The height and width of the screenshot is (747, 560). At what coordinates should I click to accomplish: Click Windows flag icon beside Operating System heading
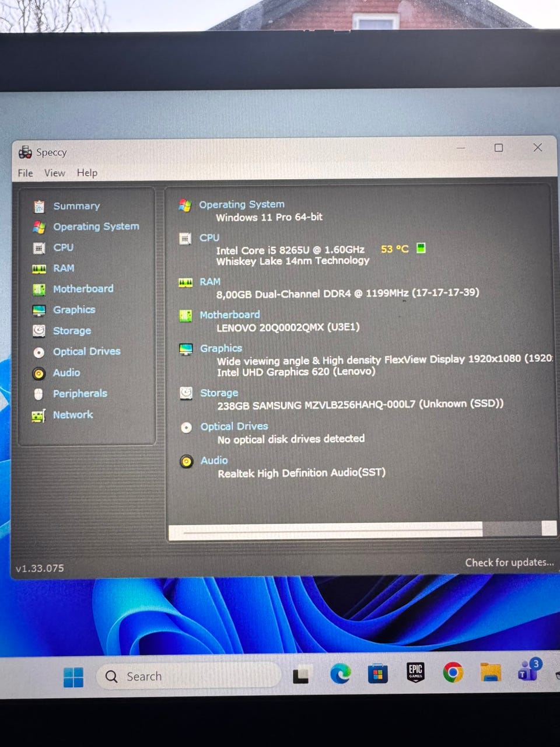(x=185, y=205)
